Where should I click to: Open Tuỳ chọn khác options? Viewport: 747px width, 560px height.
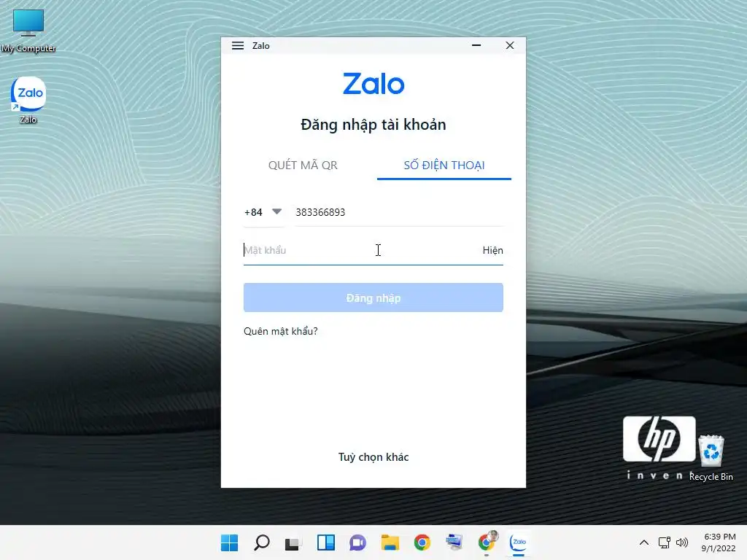[x=373, y=457]
